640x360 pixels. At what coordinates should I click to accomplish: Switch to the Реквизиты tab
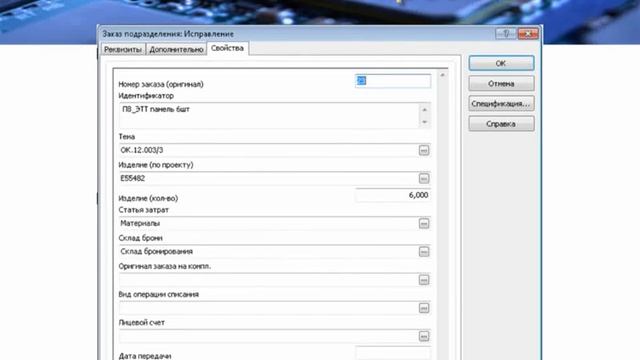(x=123, y=49)
